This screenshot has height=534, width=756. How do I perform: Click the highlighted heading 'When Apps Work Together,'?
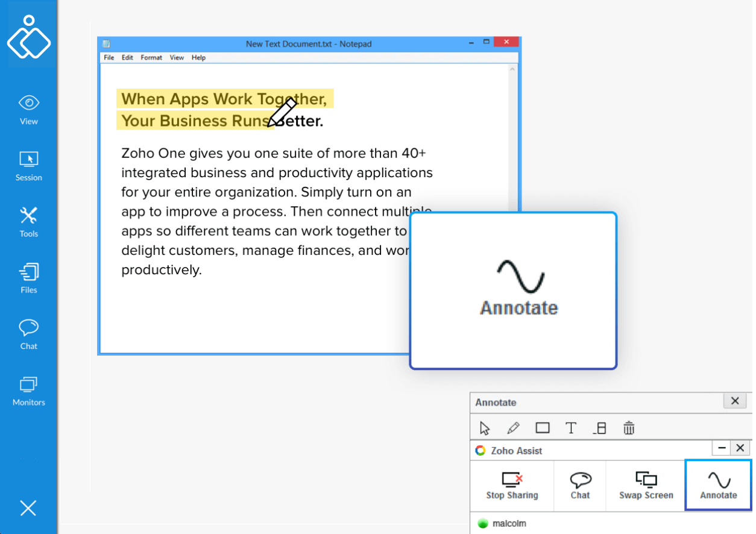pyautogui.click(x=224, y=99)
